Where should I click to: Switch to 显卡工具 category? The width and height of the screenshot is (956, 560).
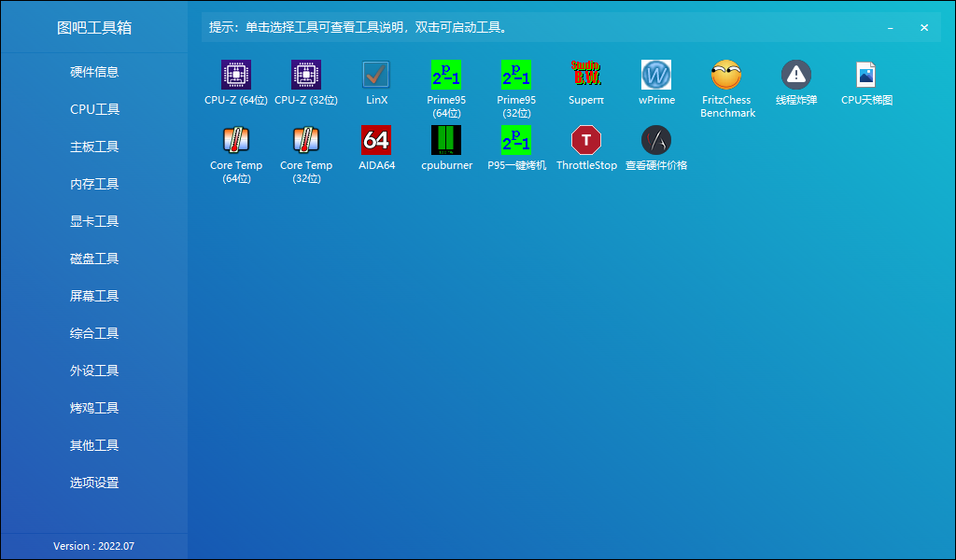pos(94,221)
